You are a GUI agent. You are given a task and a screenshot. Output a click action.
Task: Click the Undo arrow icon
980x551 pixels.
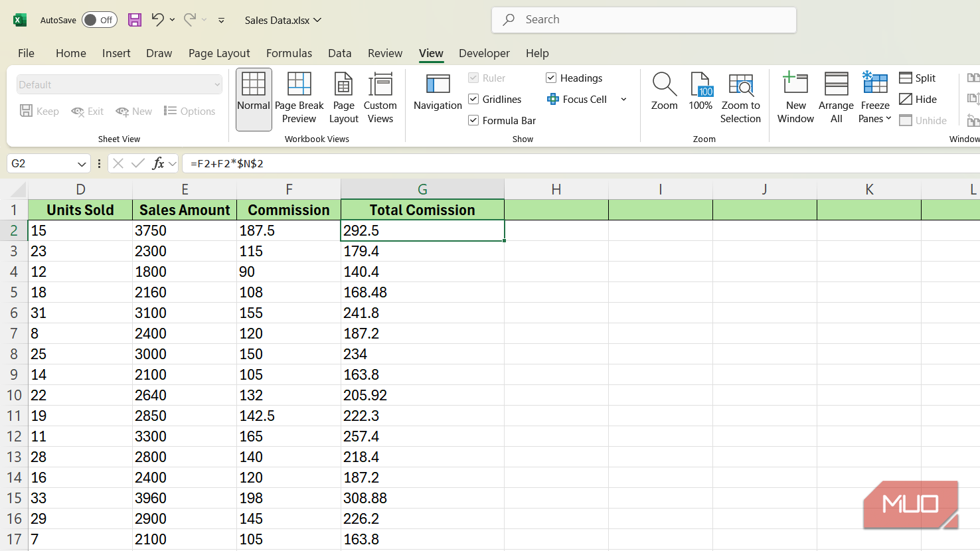click(157, 20)
